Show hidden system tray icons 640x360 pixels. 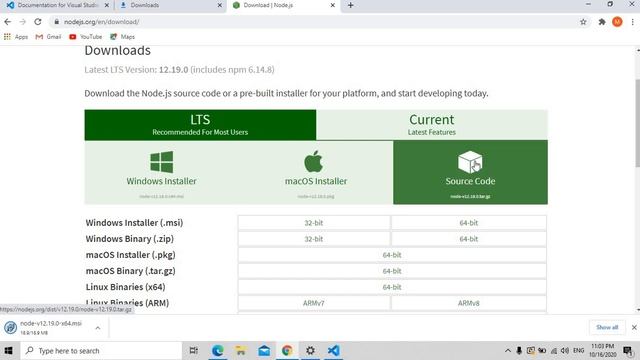(508, 351)
